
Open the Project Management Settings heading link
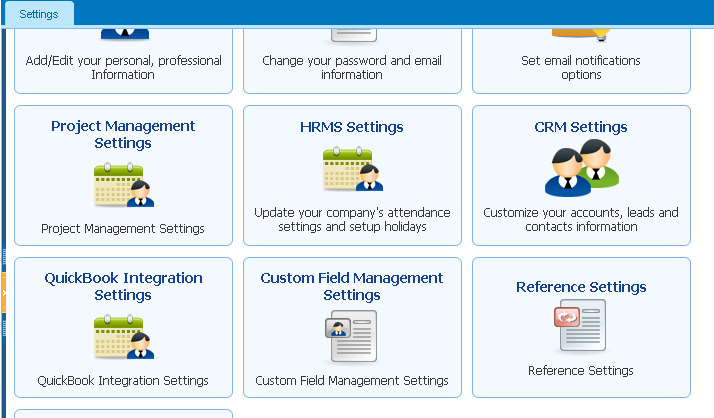(123, 134)
